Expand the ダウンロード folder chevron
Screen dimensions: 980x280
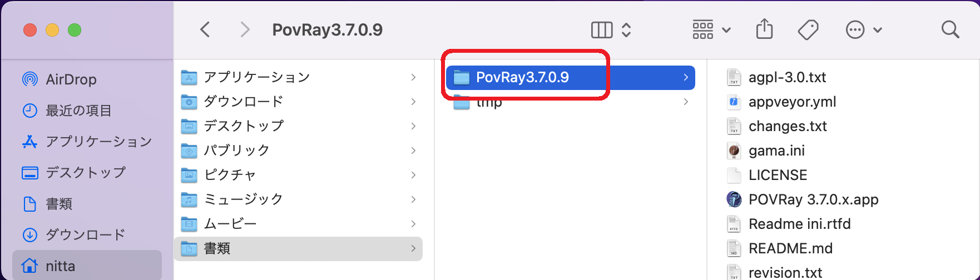[x=413, y=102]
